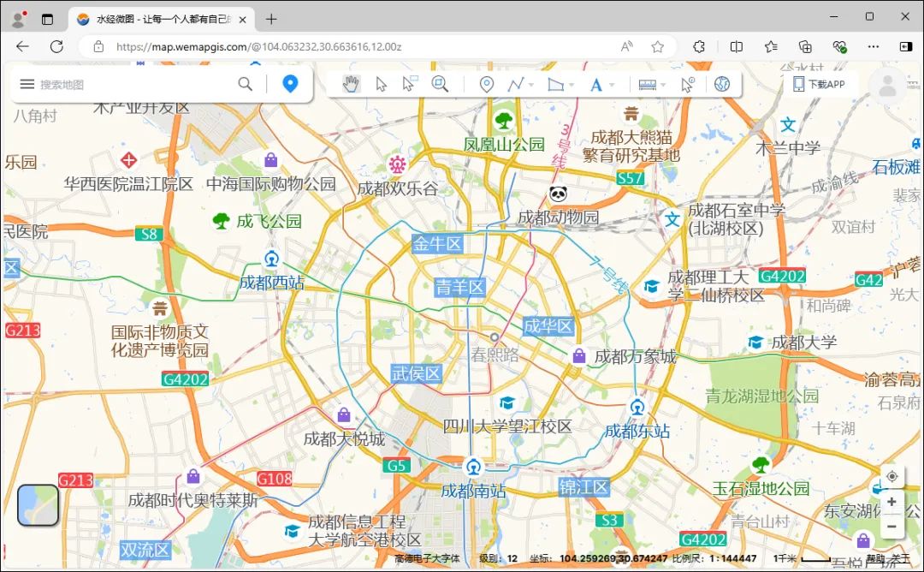924x572 pixels.
Task: Click the 成都大学 label on map
Action: coord(803,342)
